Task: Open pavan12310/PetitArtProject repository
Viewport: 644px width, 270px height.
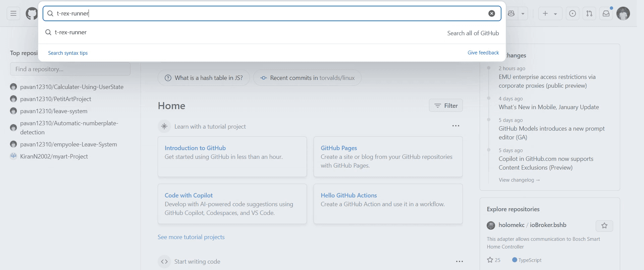Action: click(56, 99)
